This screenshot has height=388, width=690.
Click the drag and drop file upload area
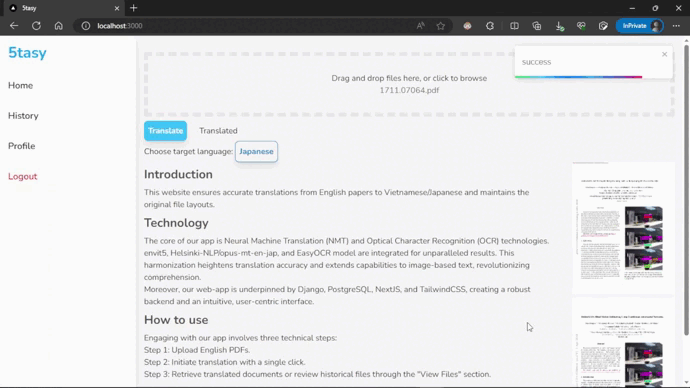point(409,84)
